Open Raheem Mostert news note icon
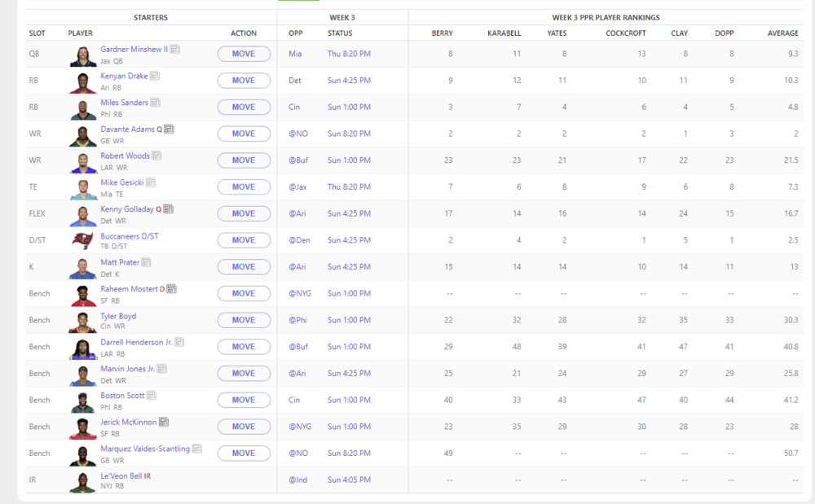This screenshot has height=504, width=815. [171, 288]
